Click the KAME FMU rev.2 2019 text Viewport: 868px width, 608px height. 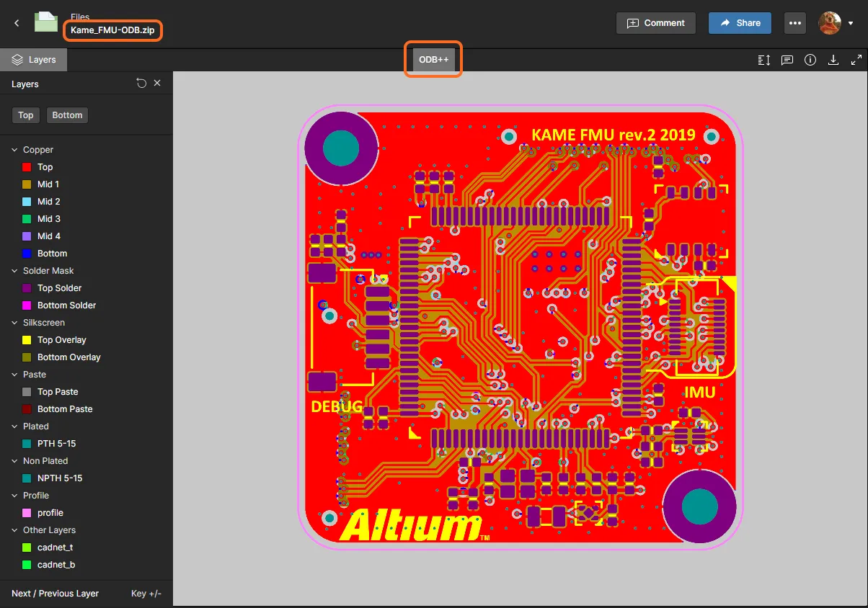[x=614, y=135]
